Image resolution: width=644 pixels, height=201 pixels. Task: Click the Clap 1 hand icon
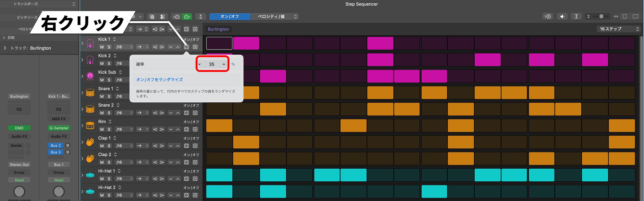90,142
